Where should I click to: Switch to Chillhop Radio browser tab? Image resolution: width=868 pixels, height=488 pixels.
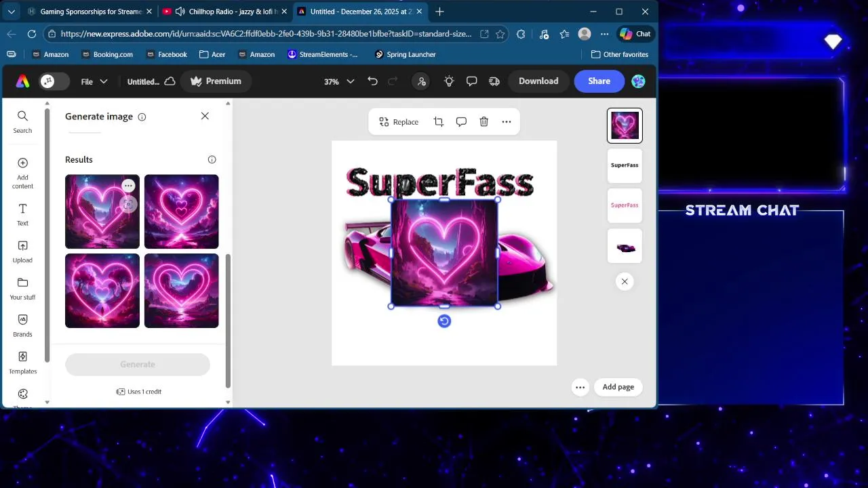(233, 12)
